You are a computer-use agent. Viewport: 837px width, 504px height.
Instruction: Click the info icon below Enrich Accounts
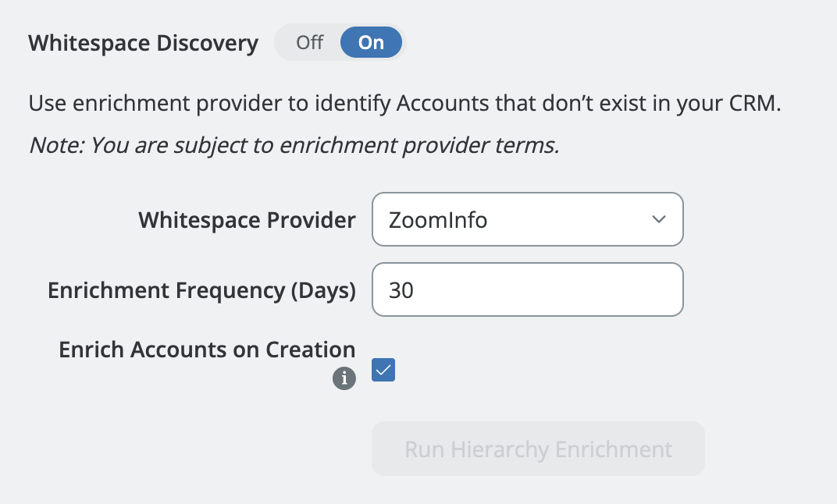(344, 378)
